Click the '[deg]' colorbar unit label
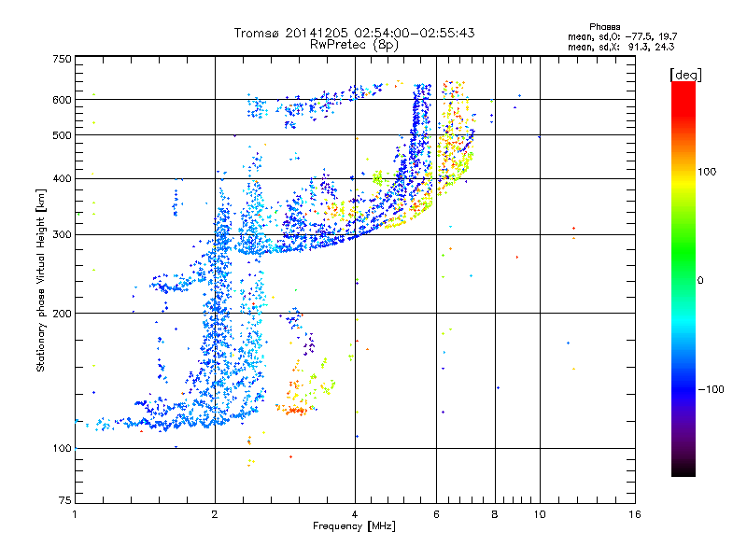747x560 pixels. coord(685,75)
